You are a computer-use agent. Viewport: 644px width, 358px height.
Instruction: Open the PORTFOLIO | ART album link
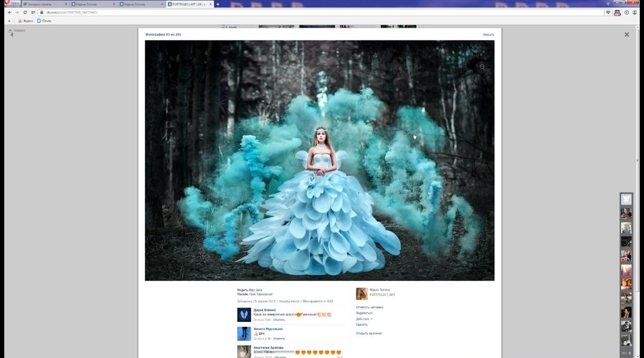pos(382,295)
